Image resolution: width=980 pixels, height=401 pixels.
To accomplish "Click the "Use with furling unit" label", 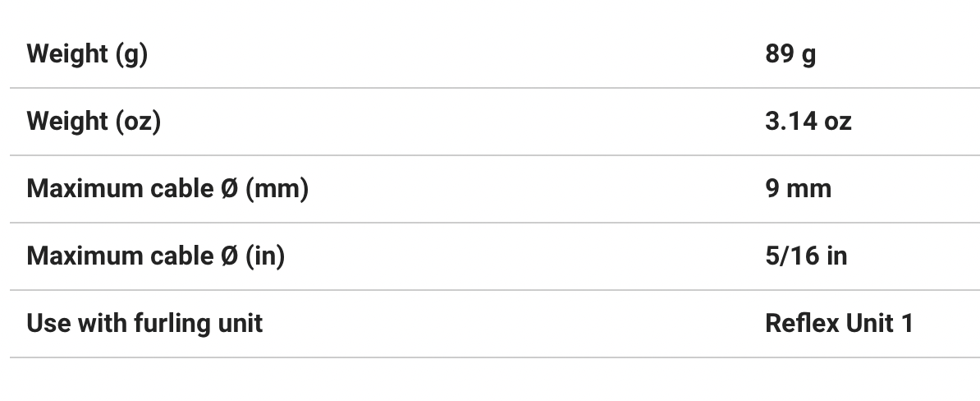I will click(144, 324).
